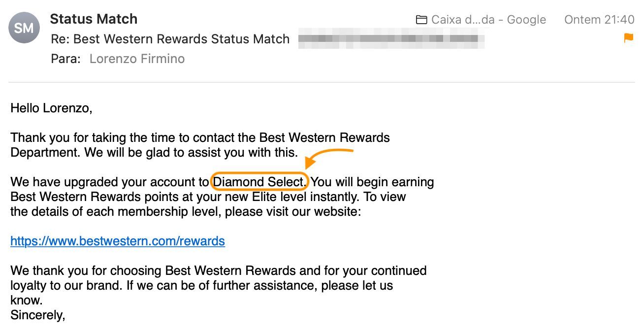The height and width of the screenshot is (335, 644).
Task: Click the orange flag icon
Action: tap(629, 38)
